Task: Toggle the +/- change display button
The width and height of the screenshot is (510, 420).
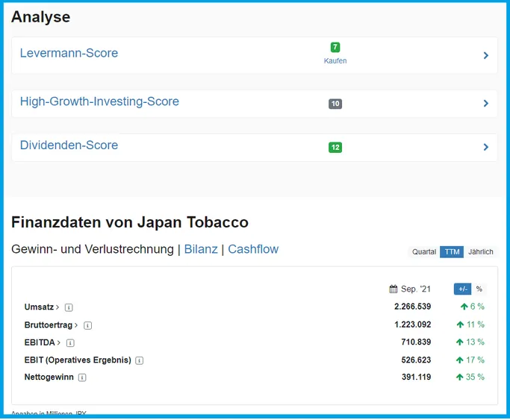Action: [462, 289]
